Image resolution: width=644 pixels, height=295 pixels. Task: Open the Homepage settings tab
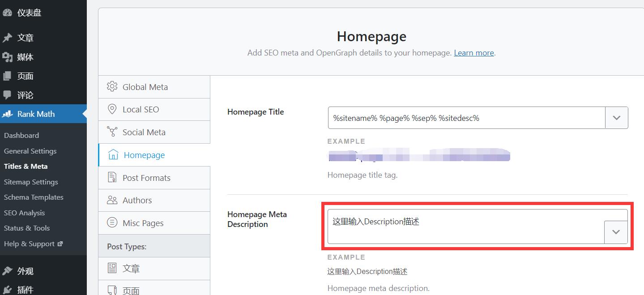click(x=144, y=155)
